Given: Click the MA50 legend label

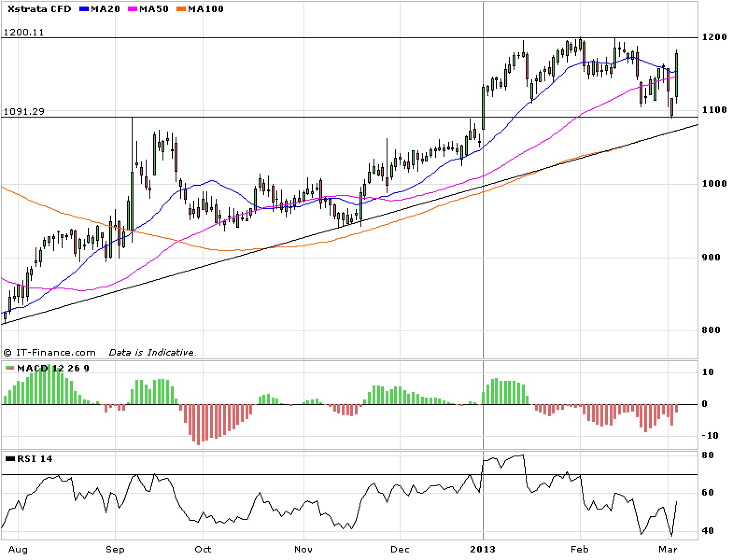Looking at the screenshot, I should (x=154, y=9).
